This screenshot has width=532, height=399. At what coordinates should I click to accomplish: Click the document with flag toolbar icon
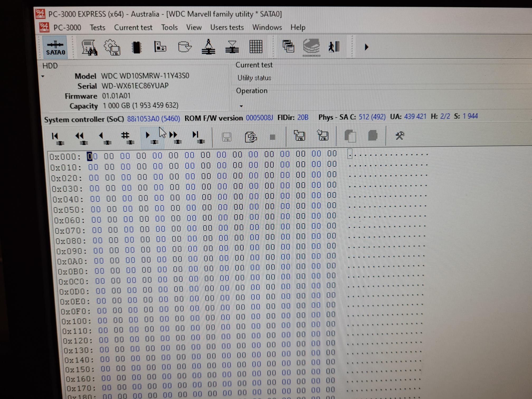tap(160, 47)
